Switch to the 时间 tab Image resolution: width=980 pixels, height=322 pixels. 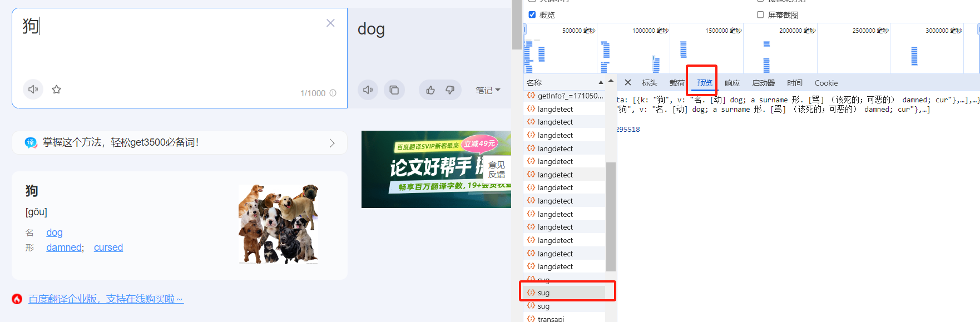pyautogui.click(x=794, y=83)
